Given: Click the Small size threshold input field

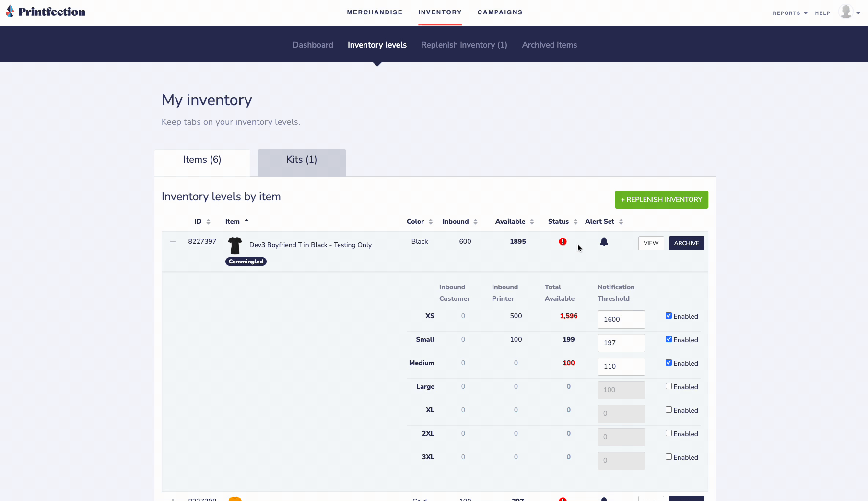Looking at the screenshot, I should point(621,343).
